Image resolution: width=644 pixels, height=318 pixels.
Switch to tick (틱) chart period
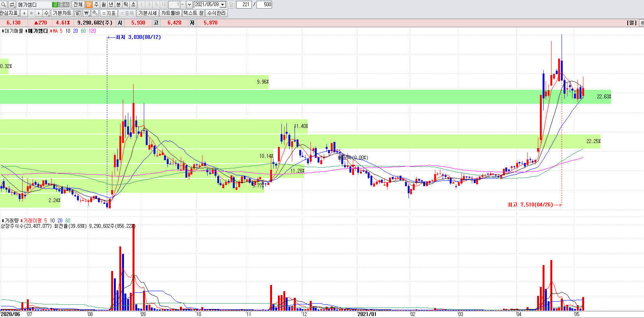[126, 5]
